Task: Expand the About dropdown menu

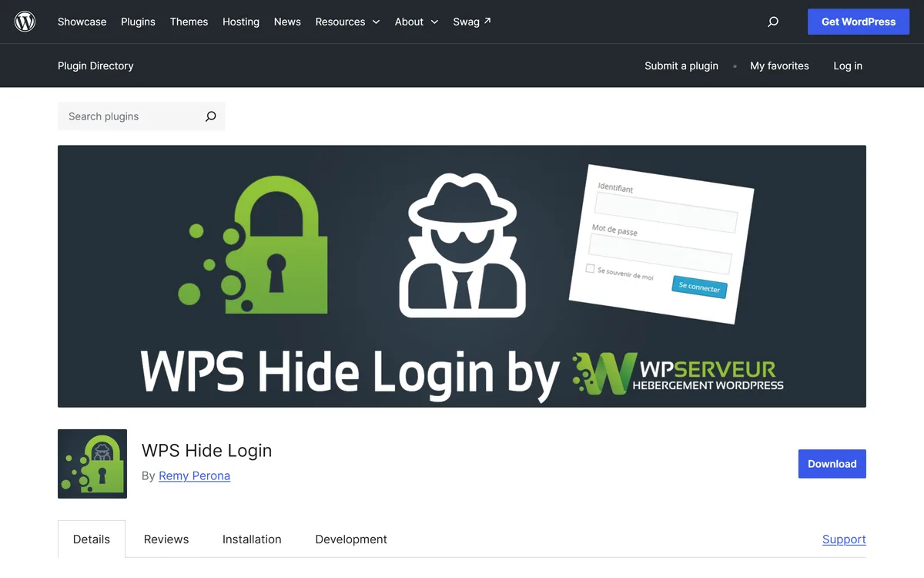Action: tap(417, 22)
